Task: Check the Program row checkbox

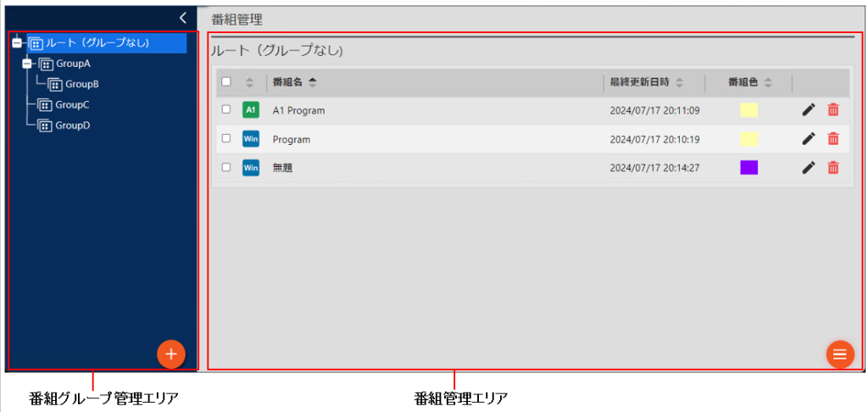Action: coord(225,138)
